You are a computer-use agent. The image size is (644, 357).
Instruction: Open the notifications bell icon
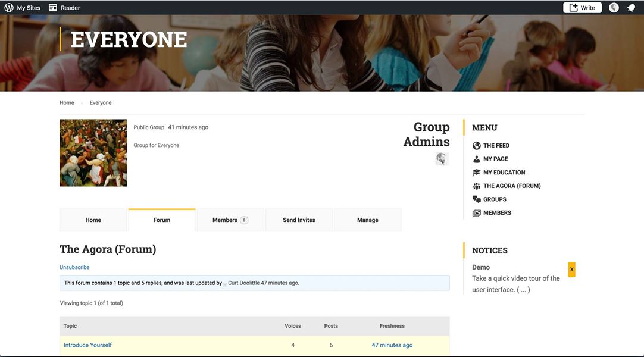(x=631, y=8)
